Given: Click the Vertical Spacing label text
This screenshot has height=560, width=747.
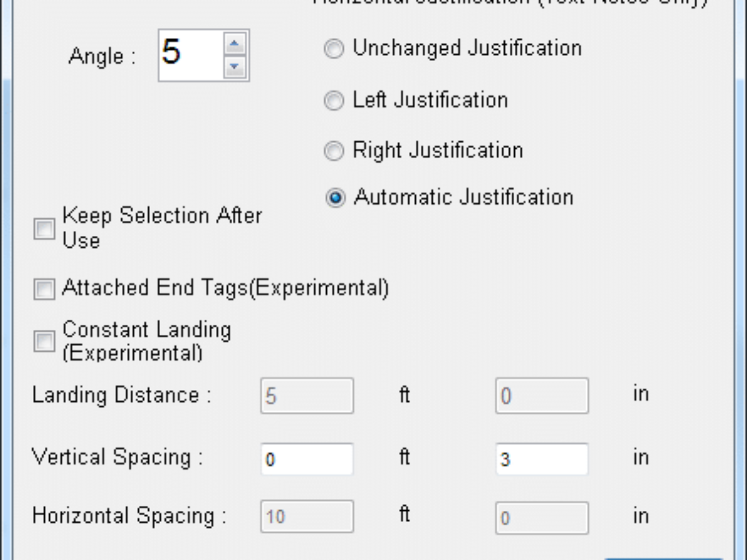Looking at the screenshot, I should pos(117,458).
